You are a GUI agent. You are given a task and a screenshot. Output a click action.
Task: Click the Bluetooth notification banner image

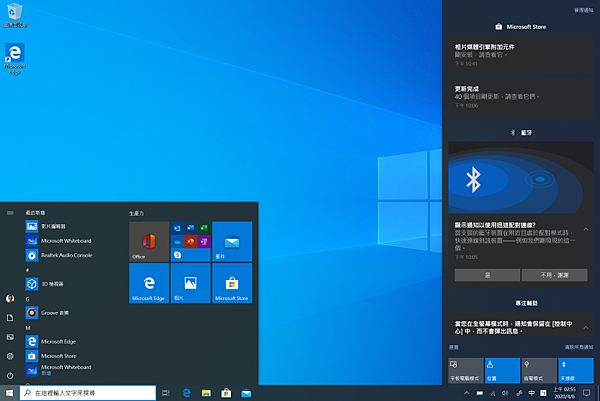521,177
